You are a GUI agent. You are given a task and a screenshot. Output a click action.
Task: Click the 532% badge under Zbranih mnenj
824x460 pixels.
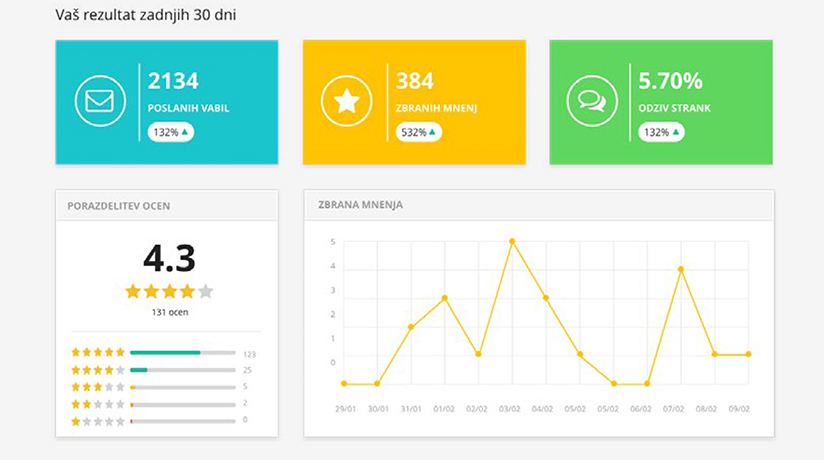[418, 132]
